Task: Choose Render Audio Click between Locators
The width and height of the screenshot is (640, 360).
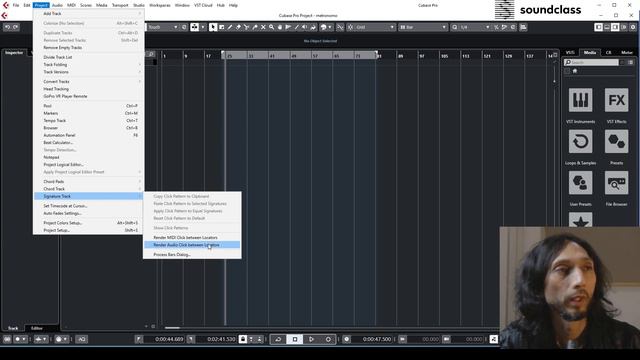Action: [x=192, y=245]
